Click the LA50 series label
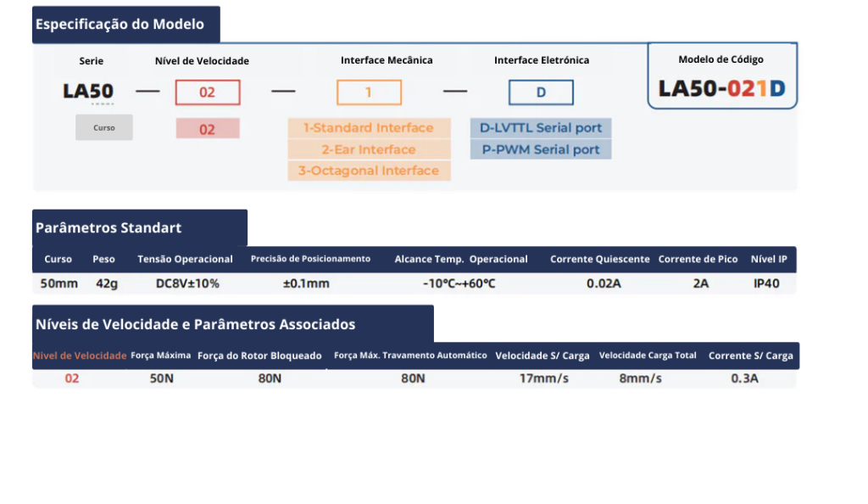Viewport: 868px width, 504px height. [88, 92]
